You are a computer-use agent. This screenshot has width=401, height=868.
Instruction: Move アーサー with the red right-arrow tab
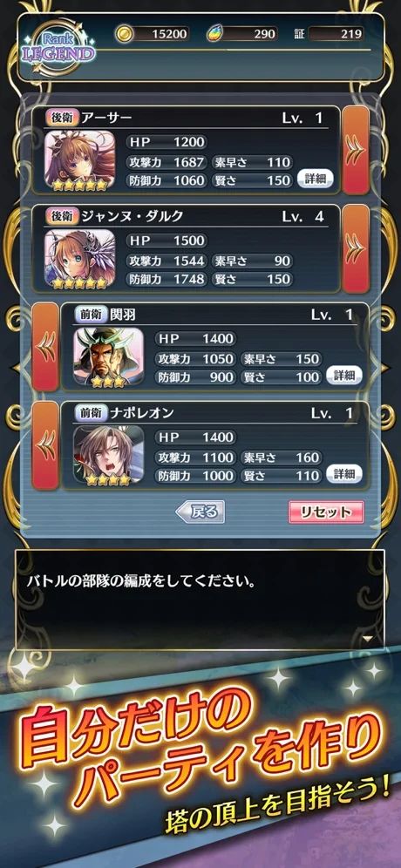click(356, 150)
